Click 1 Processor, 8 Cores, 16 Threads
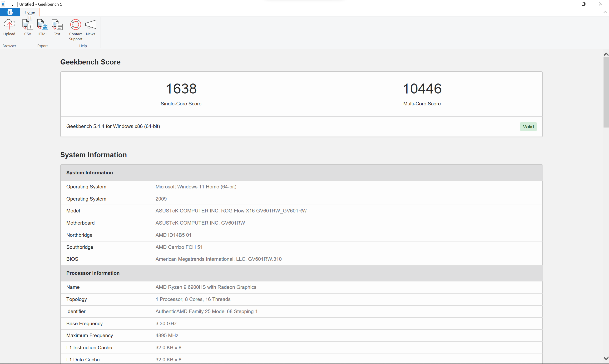Viewport: 609px width, 364px height. (193, 299)
